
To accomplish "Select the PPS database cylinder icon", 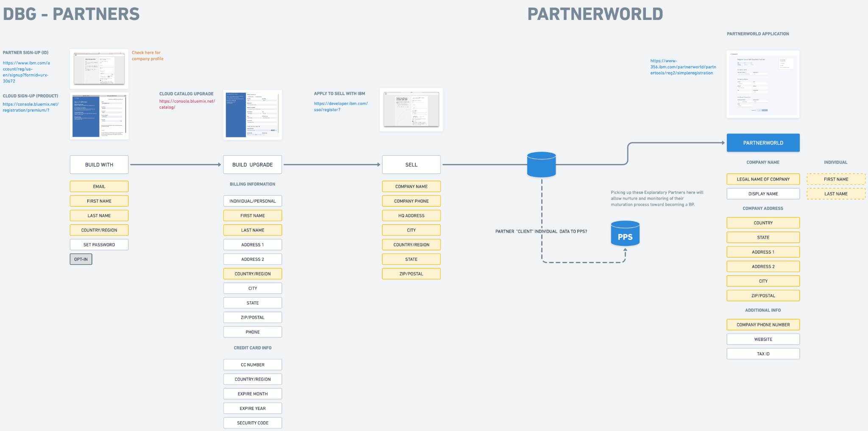I will 625,234.
